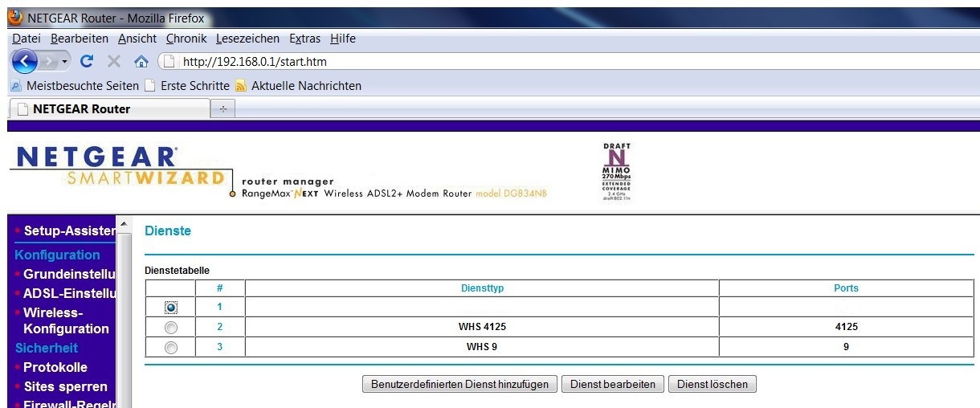Open a new tab with the plus button
980x408 pixels.
click(223, 109)
